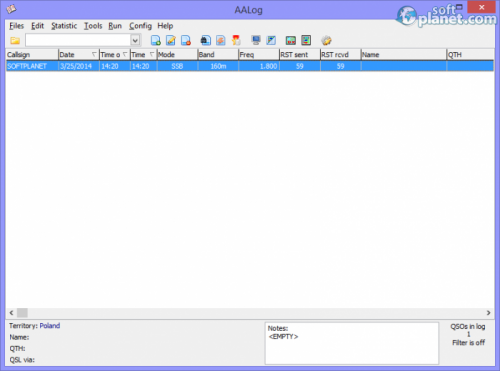Open the Statistic menu

[x=64, y=26]
